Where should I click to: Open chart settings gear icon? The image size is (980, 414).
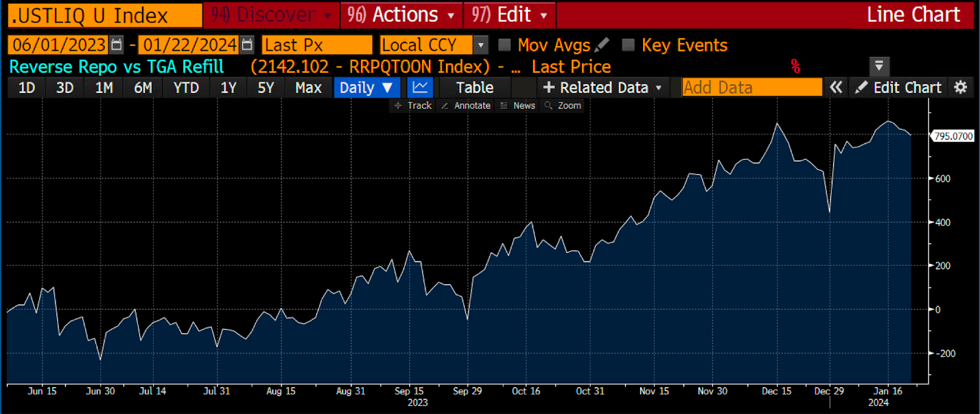960,88
